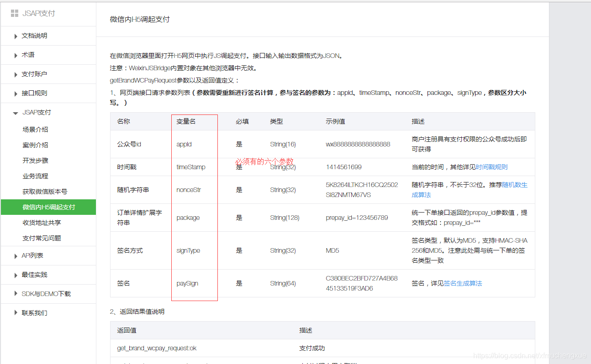This screenshot has height=364, width=591.
Task: Open the 收货地址共享 sub-page
Action: click(42, 223)
